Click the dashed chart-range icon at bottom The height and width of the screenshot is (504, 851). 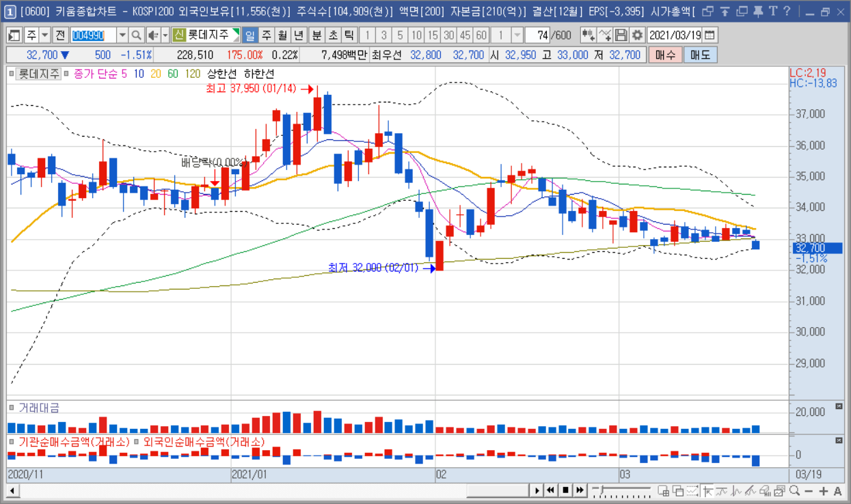693,490
